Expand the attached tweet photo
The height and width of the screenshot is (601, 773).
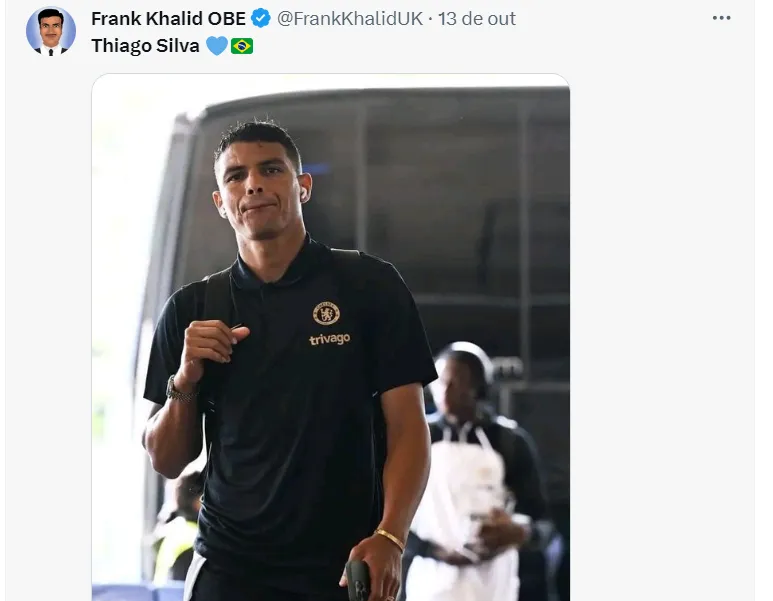point(331,337)
